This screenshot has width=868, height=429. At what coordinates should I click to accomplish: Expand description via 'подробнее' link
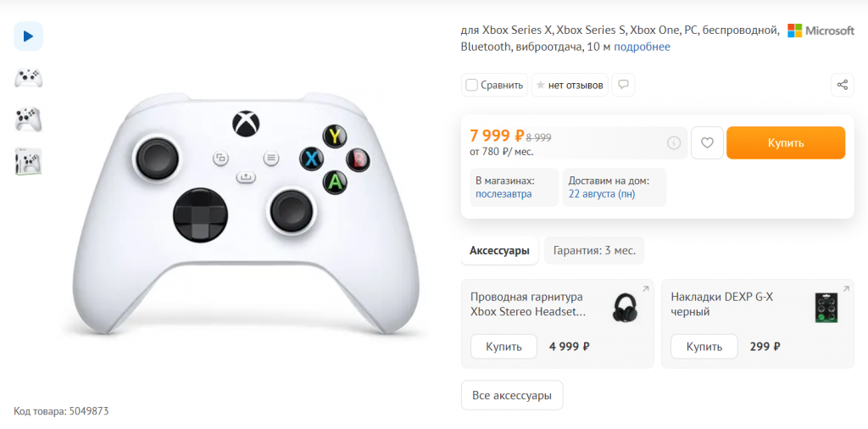coord(643,47)
